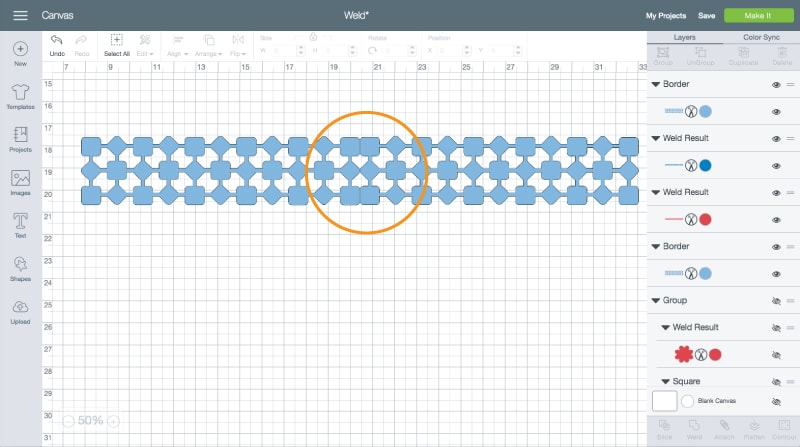Switch to the Layers tab
Image resolution: width=800 pixels, height=447 pixels.
tap(685, 38)
